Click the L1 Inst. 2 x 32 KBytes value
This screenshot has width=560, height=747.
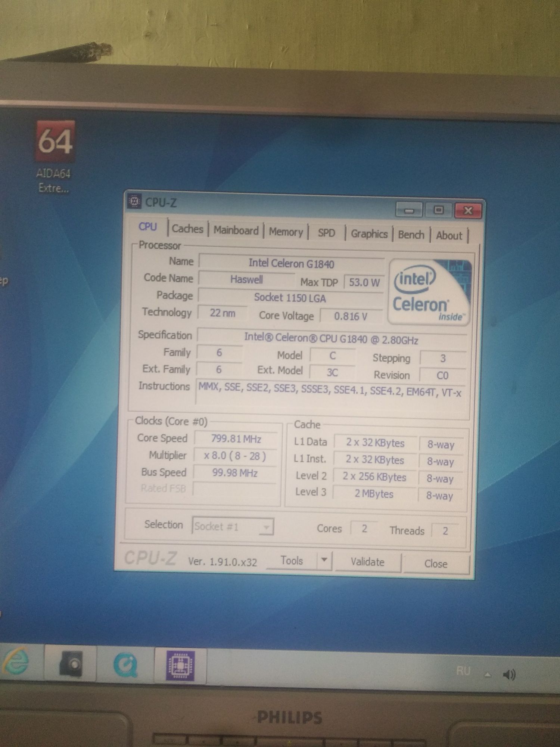coord(375,460)
